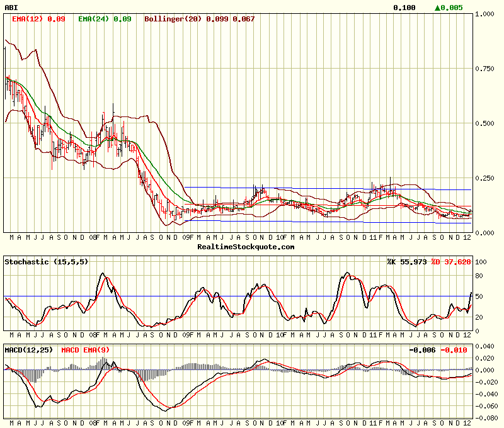Open the RealtimeStockquote.com watermark link

tap(246, 247)
